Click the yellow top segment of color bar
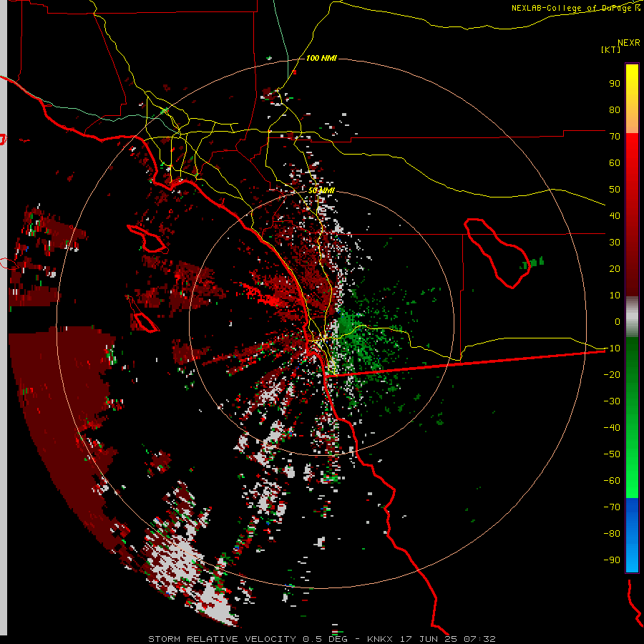The width and height of the screenshot is (644, 644). pos(632,87)
